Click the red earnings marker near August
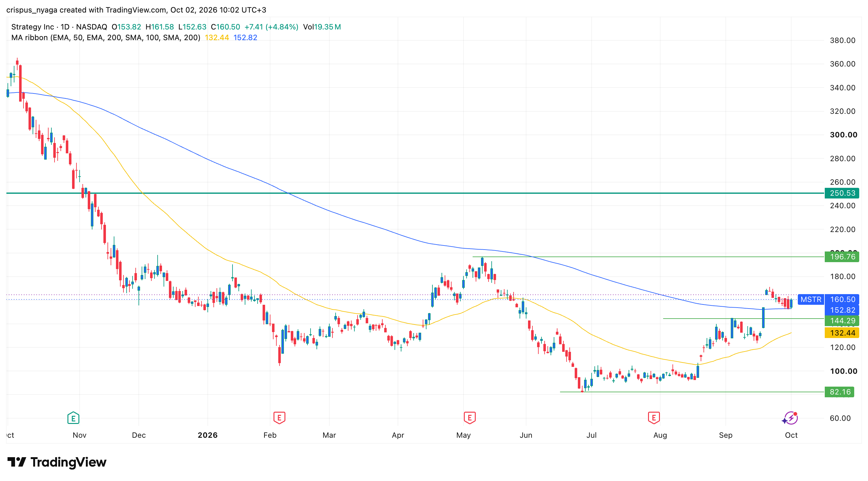Viewport: 868px width, 481px height. (x=654, y=418)
